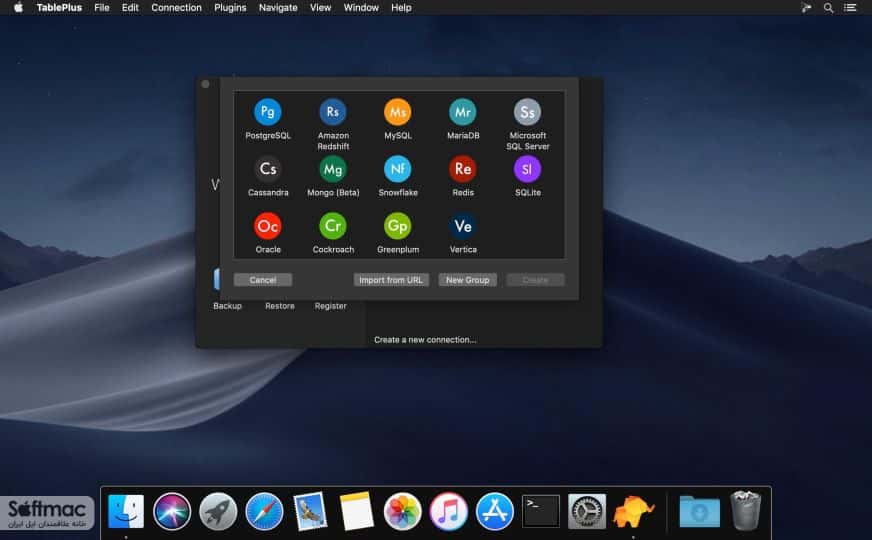Pick the Mongo (Beta) icon

click(x=333, y=169)
